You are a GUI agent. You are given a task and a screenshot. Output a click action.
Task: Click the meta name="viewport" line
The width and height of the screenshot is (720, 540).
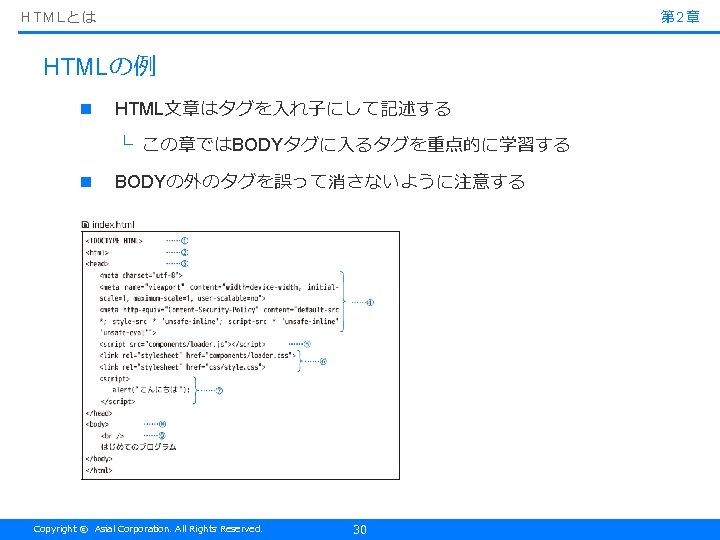point(219,287)
